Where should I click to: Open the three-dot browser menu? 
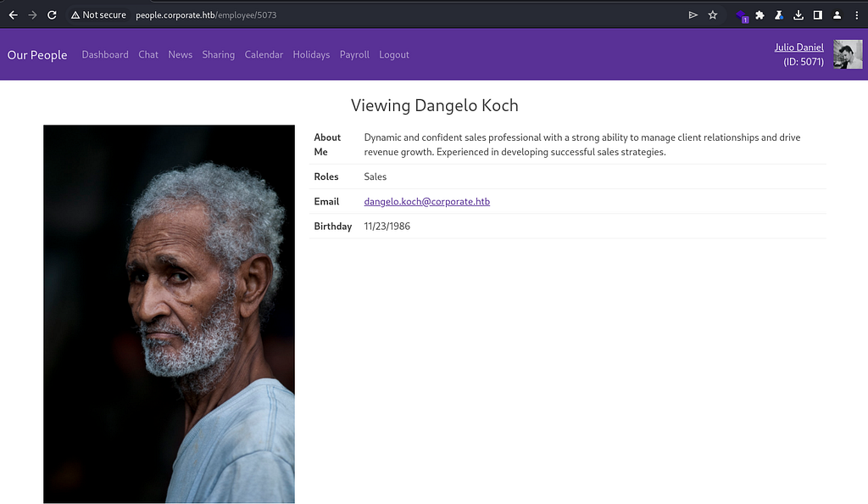click(856, 15)
